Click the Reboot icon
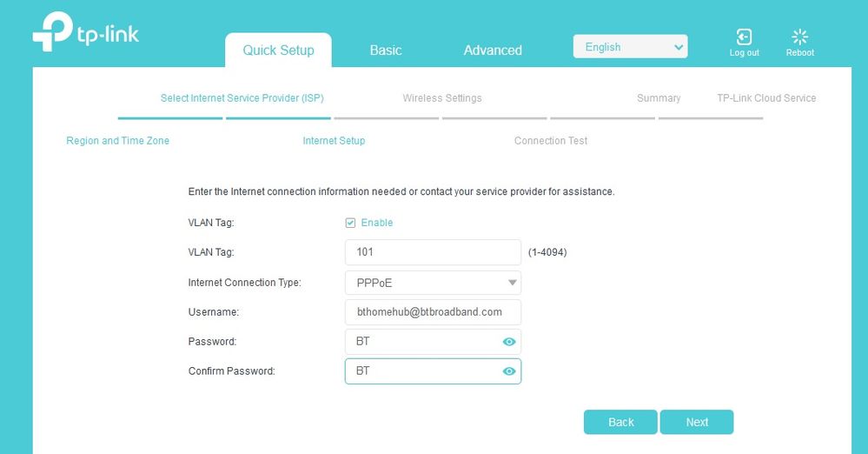The height and width of the screenshot is (454, 868). tap(800, 37)
